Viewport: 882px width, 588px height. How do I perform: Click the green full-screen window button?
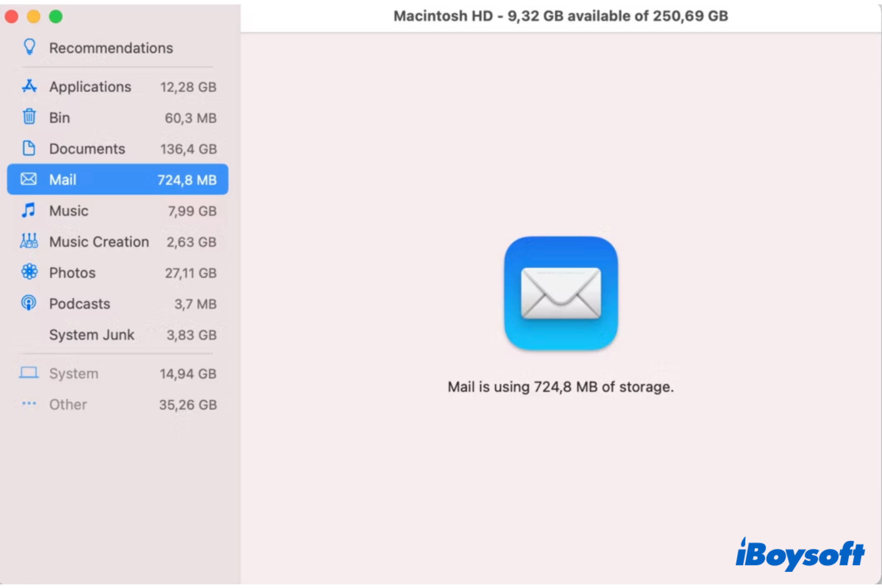coord(56,17)
